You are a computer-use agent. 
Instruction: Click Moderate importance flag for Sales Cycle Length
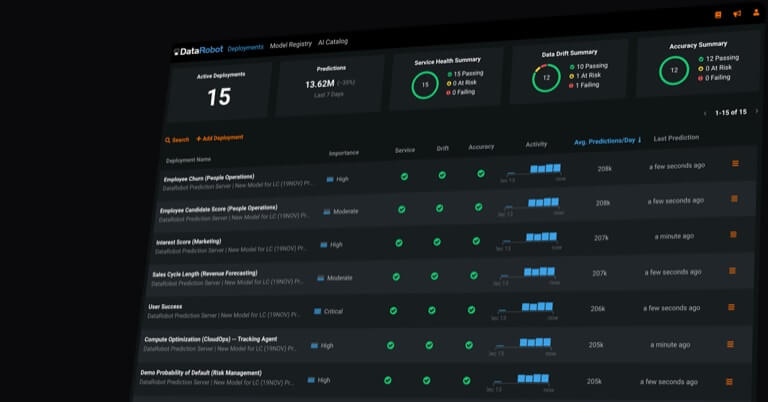coord(335,278)
